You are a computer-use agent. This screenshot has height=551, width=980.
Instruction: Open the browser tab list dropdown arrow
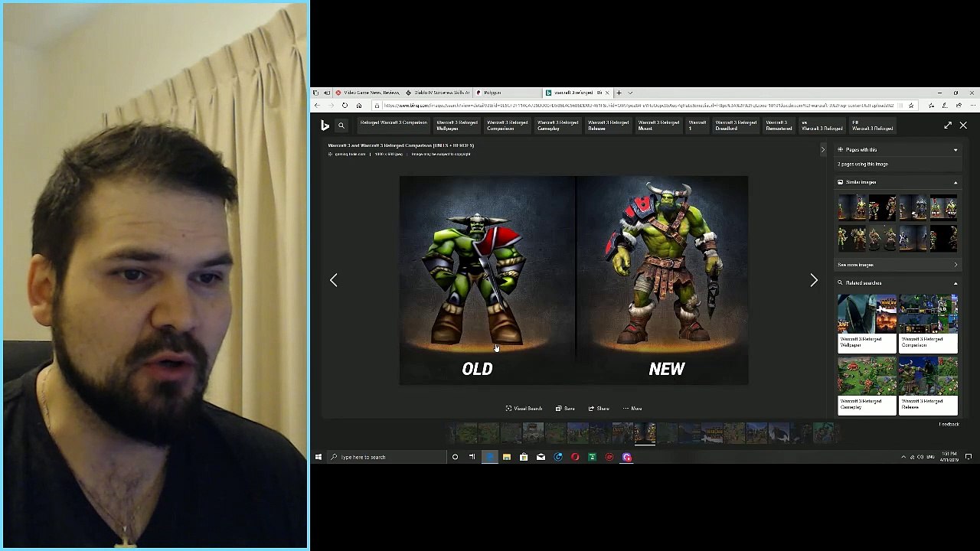click(630, 93)
